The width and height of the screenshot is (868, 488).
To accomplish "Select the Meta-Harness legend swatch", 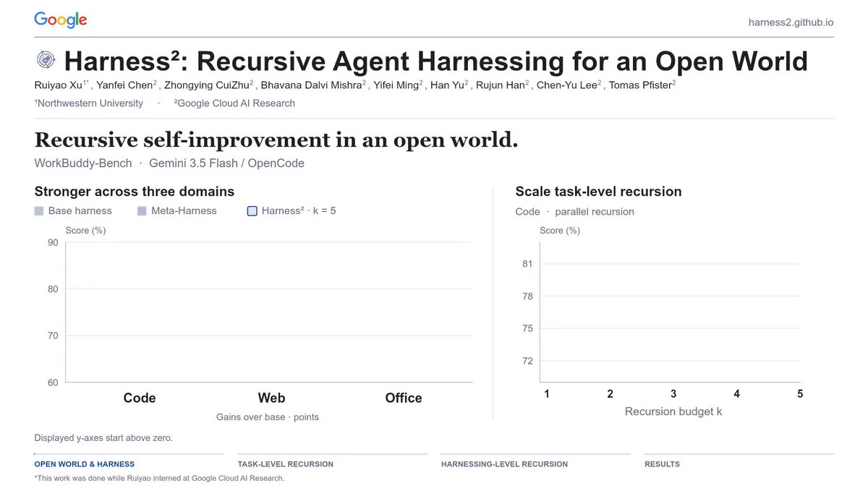I will click(x=142, y=211).
